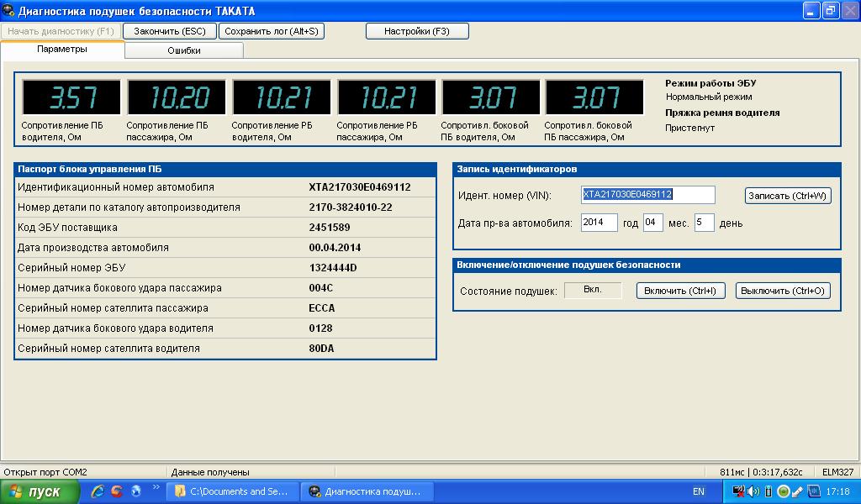Click Сохранить лог (Alt+S) button
The width and height of the screenshot is (861, 504).
click(x=271, y=31)
